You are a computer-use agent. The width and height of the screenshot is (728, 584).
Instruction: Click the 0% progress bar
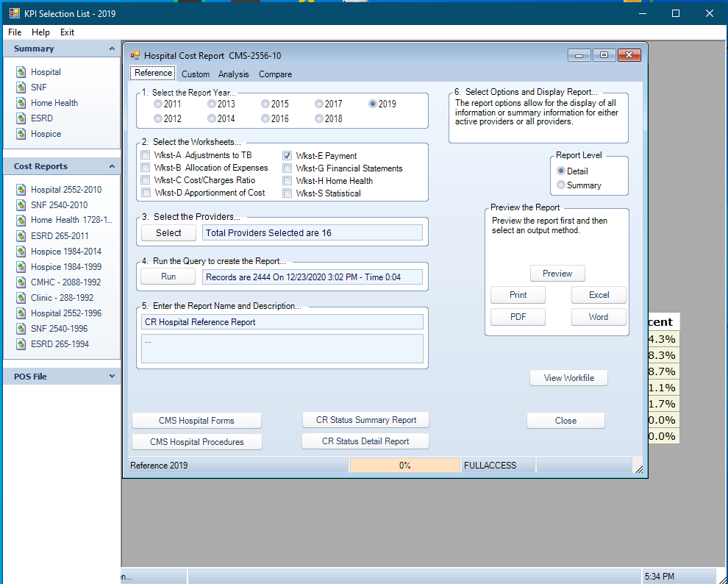click(405, 465)
